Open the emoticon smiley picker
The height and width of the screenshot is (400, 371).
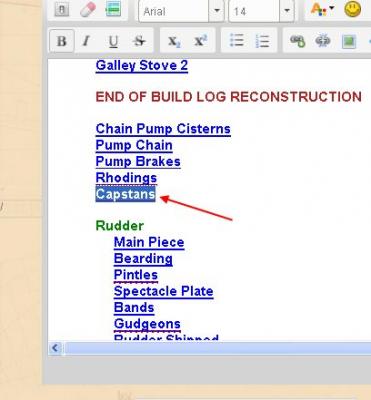353,9
